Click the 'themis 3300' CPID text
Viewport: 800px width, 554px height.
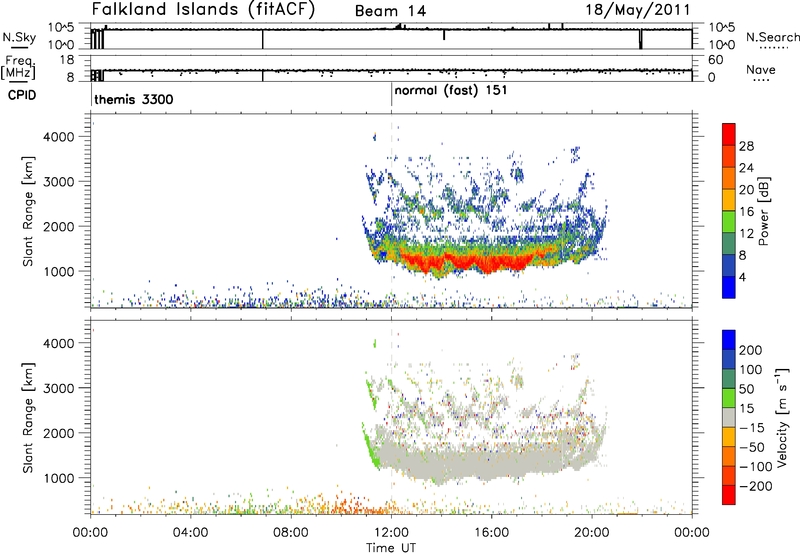pyautogui.click(x=134, y=99)
